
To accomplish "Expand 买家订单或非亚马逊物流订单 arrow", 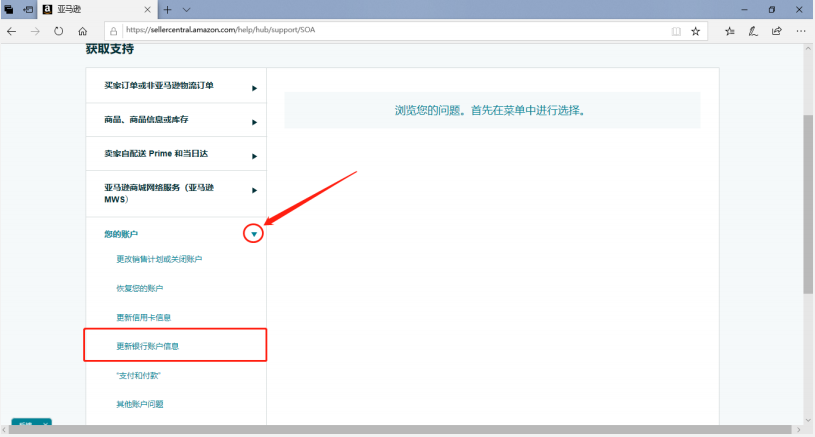I will click(254, 88).
